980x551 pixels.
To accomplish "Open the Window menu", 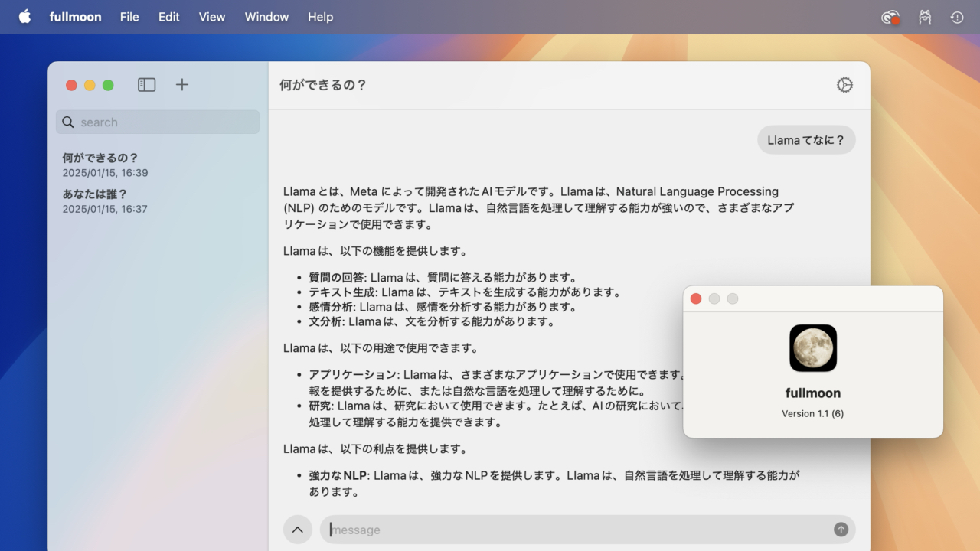I will (266, 17).
